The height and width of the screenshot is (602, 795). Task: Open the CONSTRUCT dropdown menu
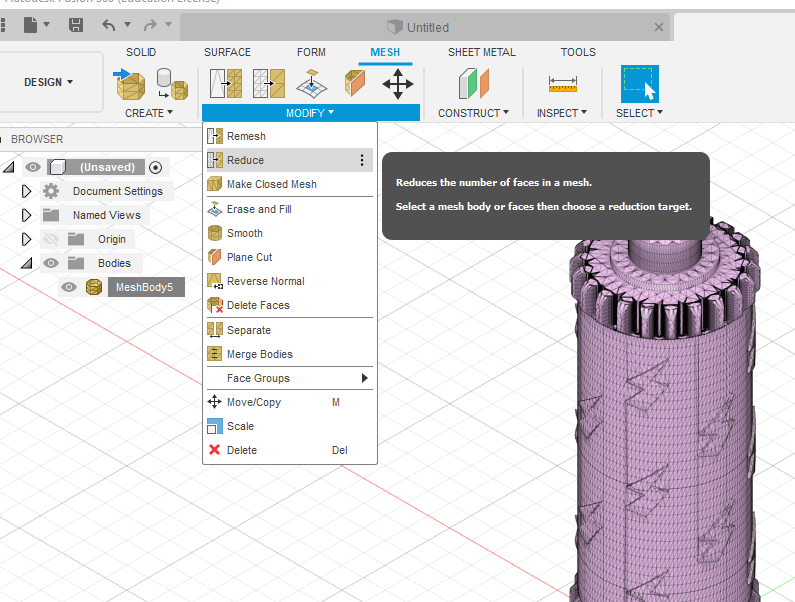pos(474,113)
